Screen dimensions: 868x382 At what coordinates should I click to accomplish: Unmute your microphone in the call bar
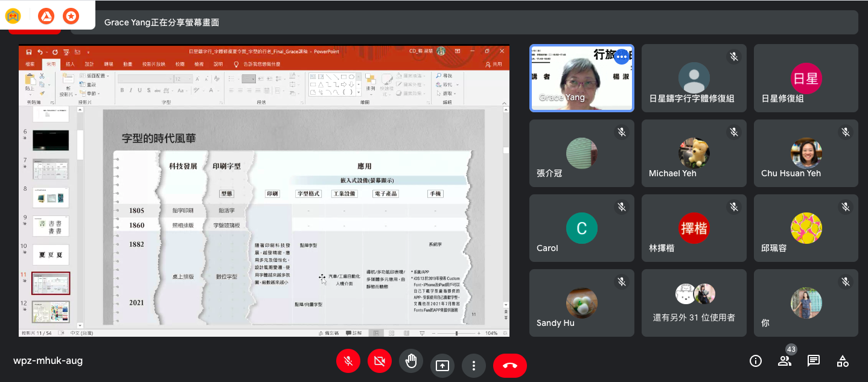[348, 361]
